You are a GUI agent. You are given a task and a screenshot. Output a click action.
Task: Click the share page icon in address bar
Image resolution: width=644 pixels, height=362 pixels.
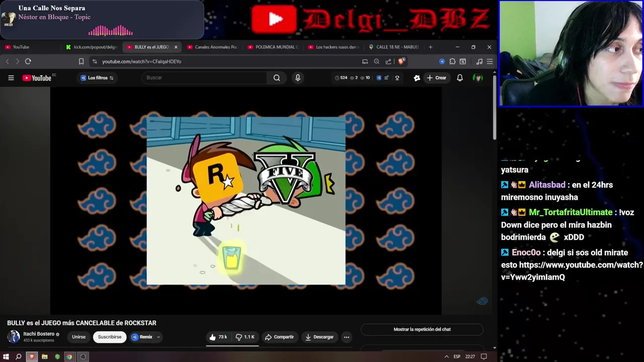tap(388, 61)
